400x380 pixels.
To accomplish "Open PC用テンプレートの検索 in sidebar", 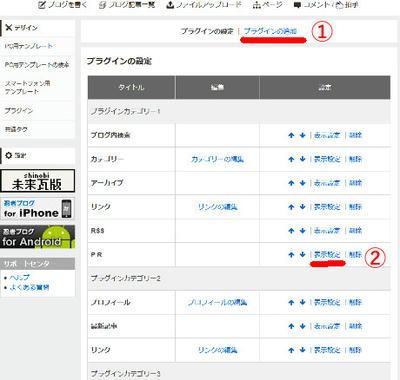I will tap(37, 65).
